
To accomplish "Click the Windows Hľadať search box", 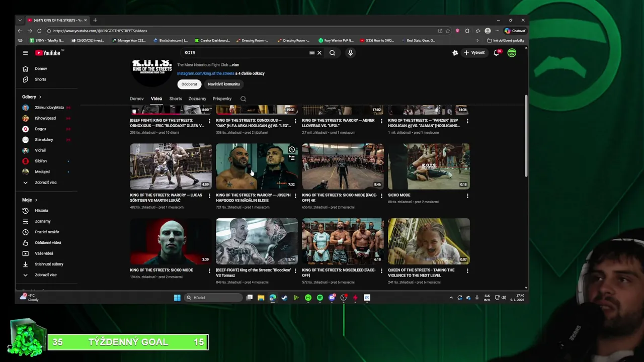I will (x=214, y=298).
